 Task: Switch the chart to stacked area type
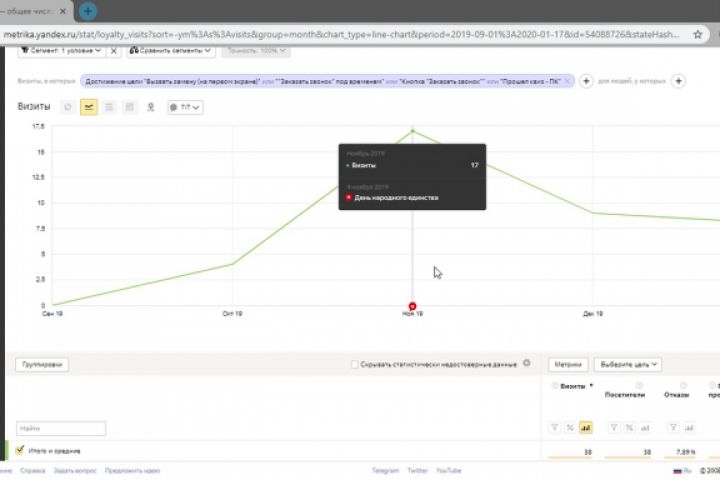109,107
